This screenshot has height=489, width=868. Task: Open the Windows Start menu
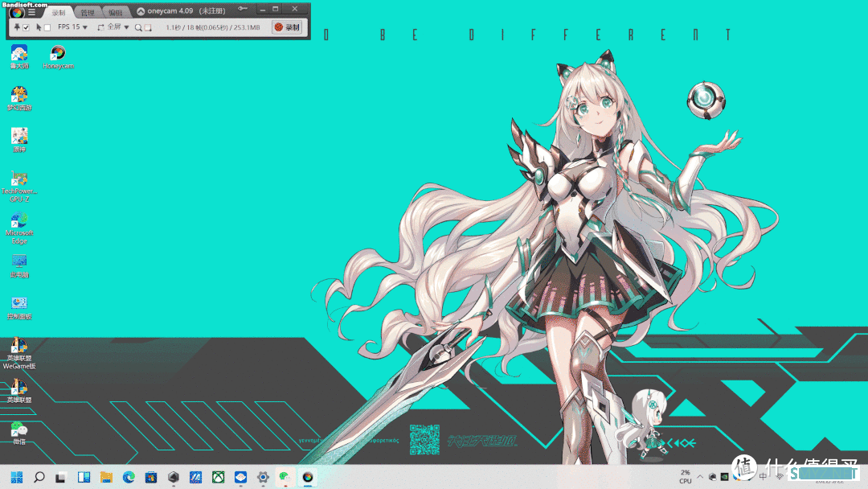17,477
